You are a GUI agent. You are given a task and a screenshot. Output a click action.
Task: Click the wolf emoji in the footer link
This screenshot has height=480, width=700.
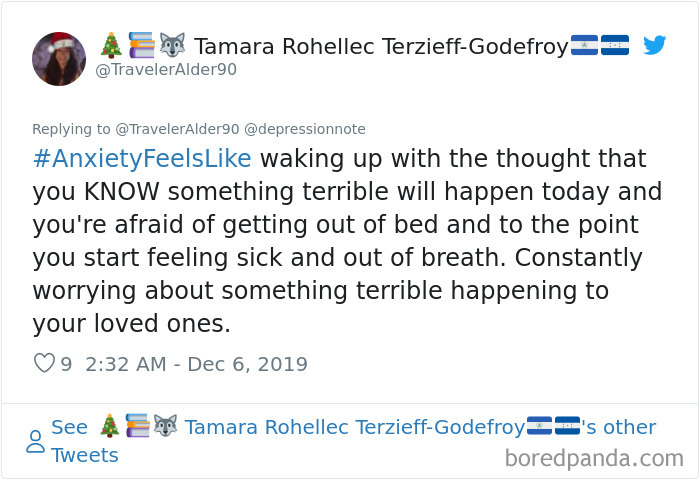[x=166, y=428]
